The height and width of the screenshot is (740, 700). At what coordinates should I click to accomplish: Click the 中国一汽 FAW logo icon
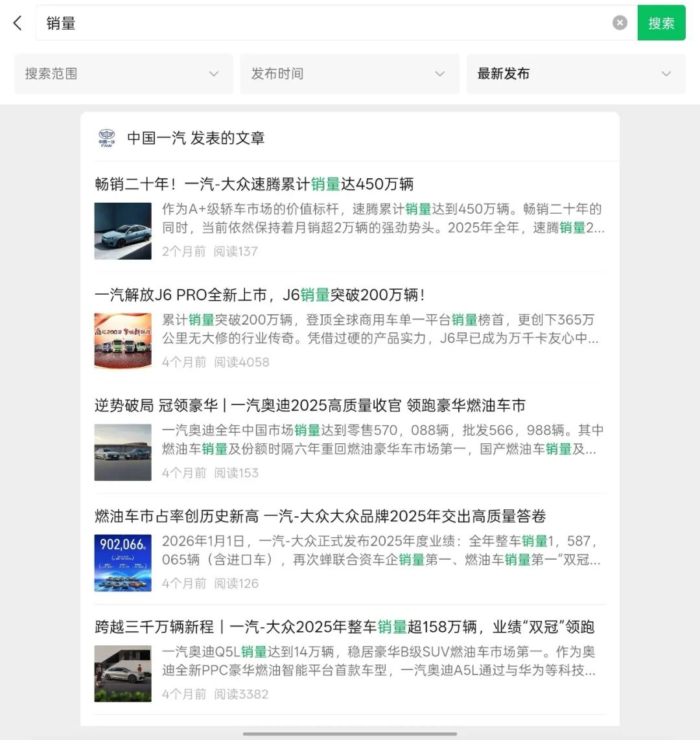tap(107, 138)
